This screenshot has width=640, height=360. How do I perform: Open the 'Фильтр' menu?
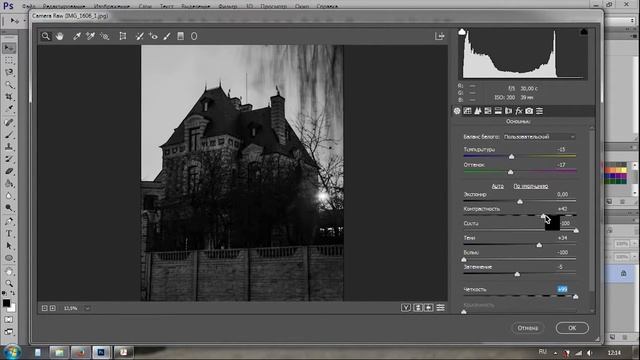pyautogui.click(x=227, y=6)
